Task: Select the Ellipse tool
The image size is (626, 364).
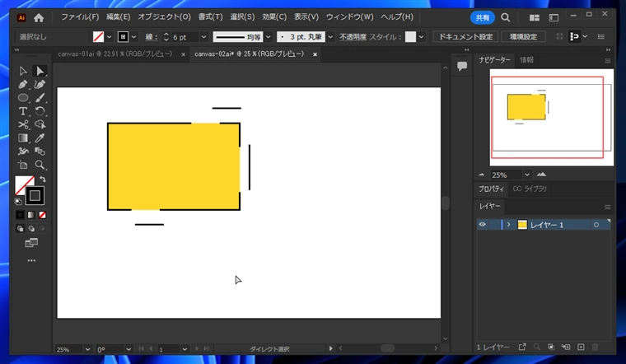Action: tap(23, 98)
